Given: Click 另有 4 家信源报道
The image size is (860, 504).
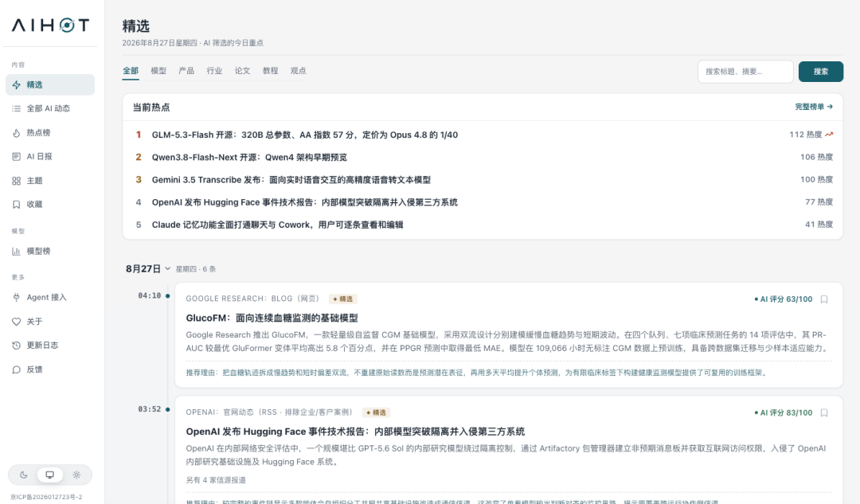Looking at the screenshot, I should click(216, 480).
